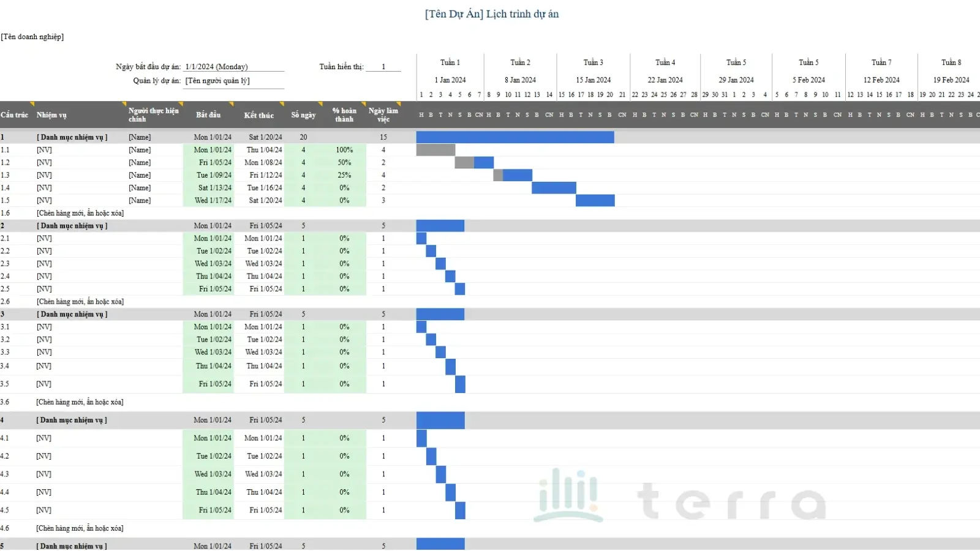The height and width of the screenshot is (551, 980).
Task: Select the "12 Feb 2024" week date
Action: [x=881, y=80]
